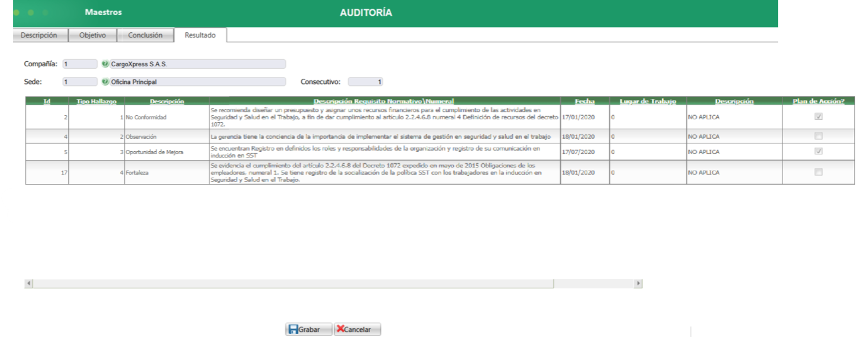Click the Sede code field
The width and height of the screenshot is (868, 337).
click(x=80, y=82)
